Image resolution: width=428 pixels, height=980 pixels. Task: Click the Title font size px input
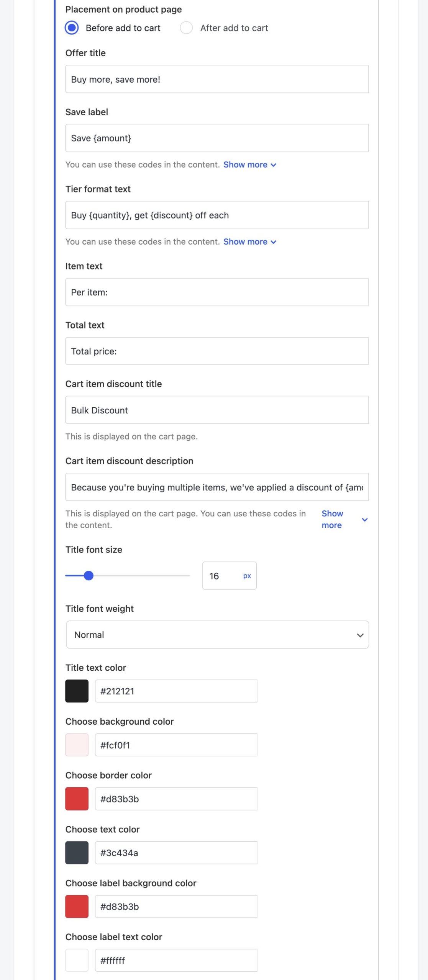click(x=230, y=575)
